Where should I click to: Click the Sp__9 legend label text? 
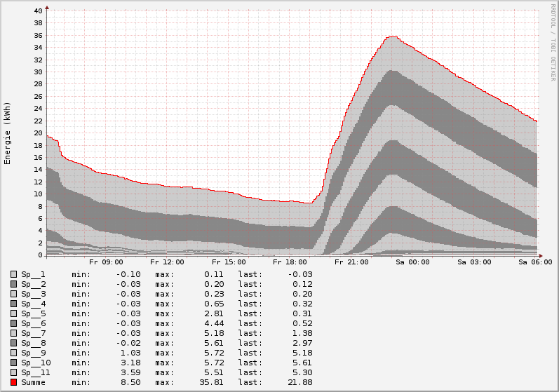33,353
